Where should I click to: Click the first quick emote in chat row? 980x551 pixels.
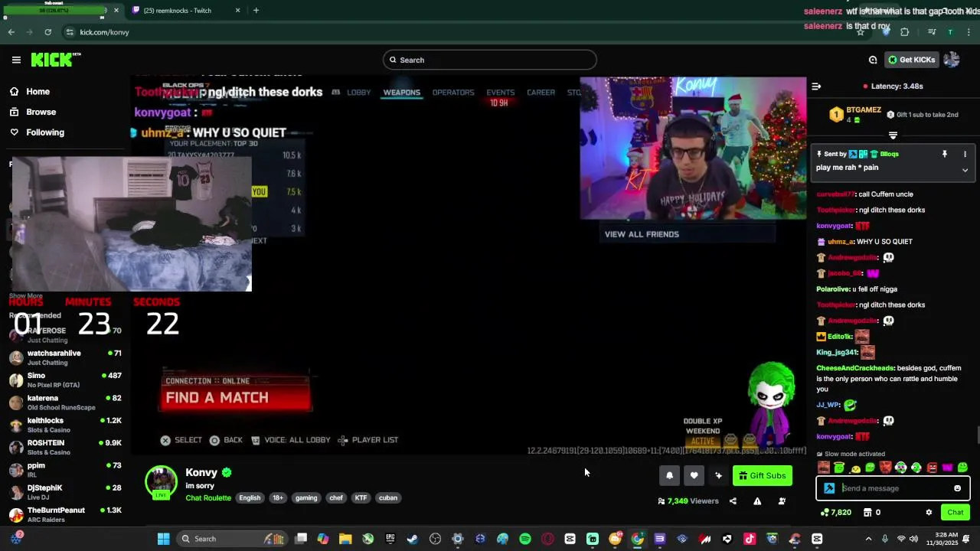pos(824,468)
